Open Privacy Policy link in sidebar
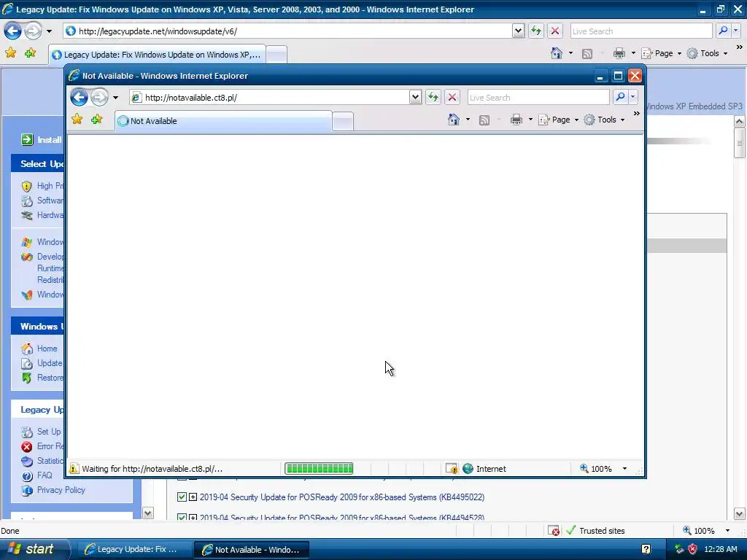The image size is (747, 560). (61, 490)
